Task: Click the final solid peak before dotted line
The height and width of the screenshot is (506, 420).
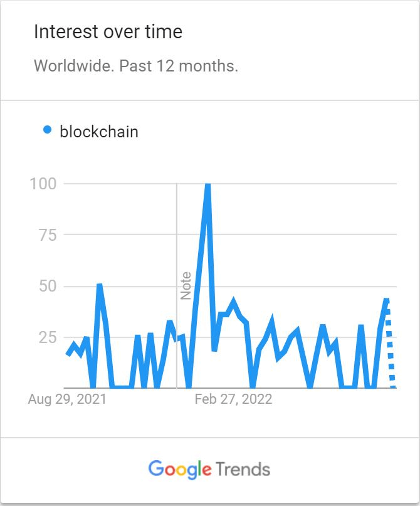Action: (386, 300)
